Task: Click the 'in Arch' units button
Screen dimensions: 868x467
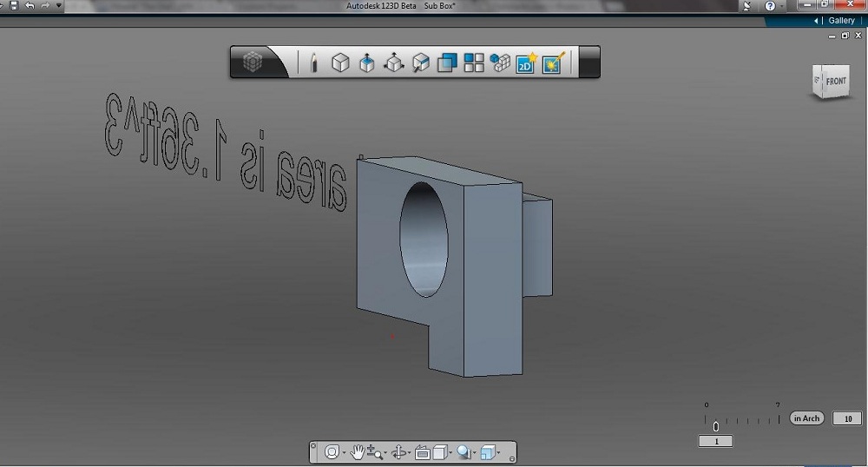Action: coord(806,418)
